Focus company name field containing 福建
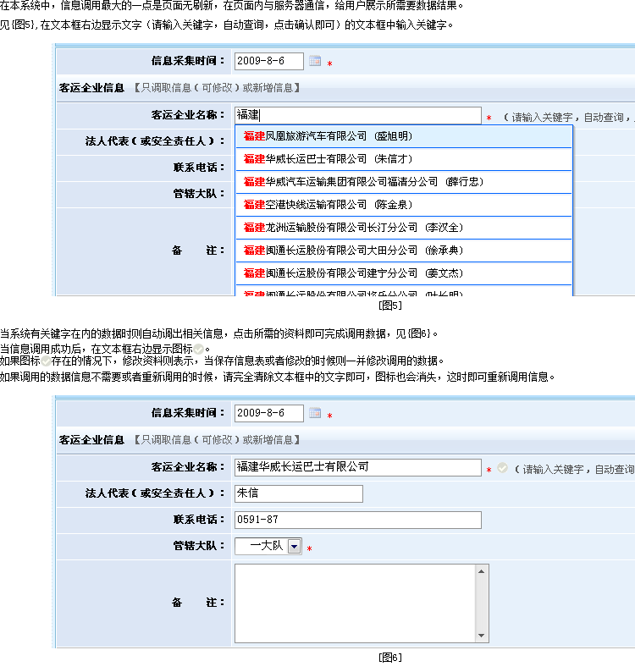 coord(357,115)
